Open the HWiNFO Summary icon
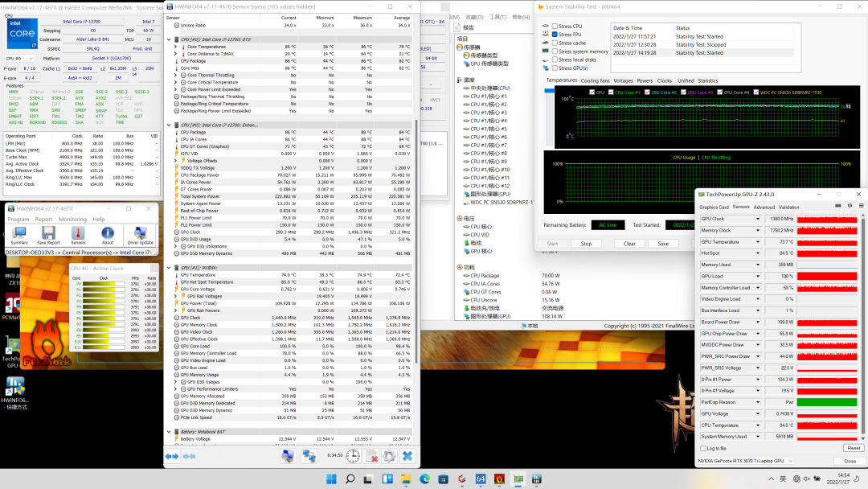The width and height of the screenshot is (868, 489). pyautogui.click(x=18, y=235)
